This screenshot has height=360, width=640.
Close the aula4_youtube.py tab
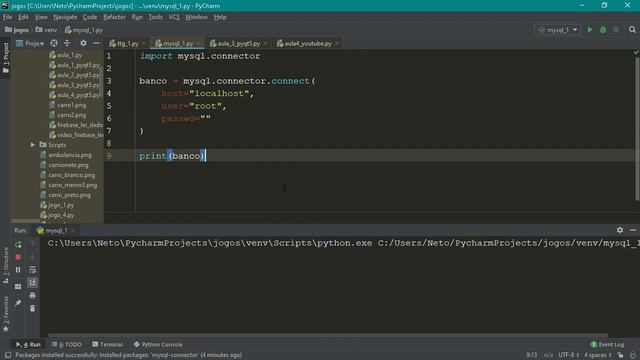click(x=337, y=43)
